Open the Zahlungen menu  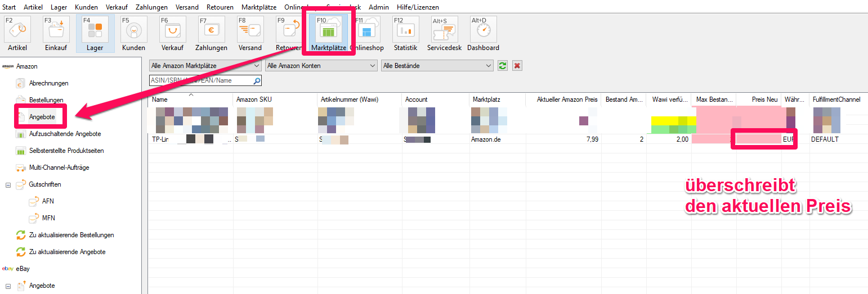(x=151, y=7)
